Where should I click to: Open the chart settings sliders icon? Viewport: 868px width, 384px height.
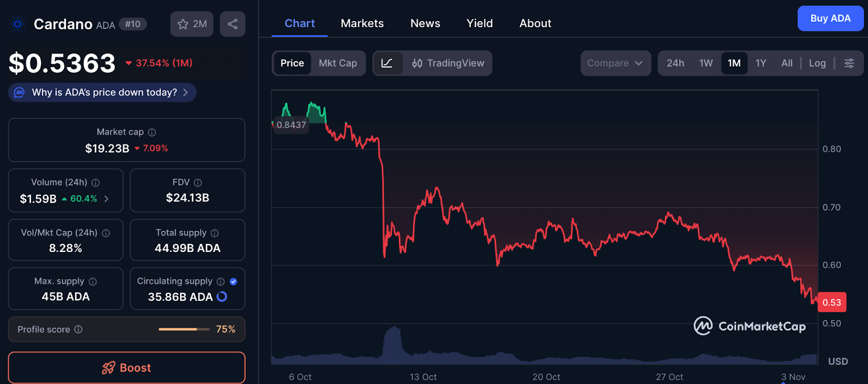849,63
